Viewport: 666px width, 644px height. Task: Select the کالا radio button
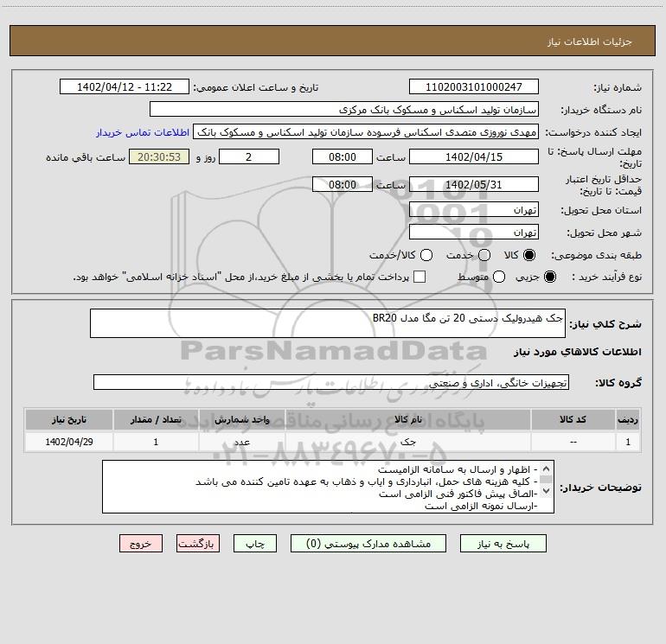point(529,255)
